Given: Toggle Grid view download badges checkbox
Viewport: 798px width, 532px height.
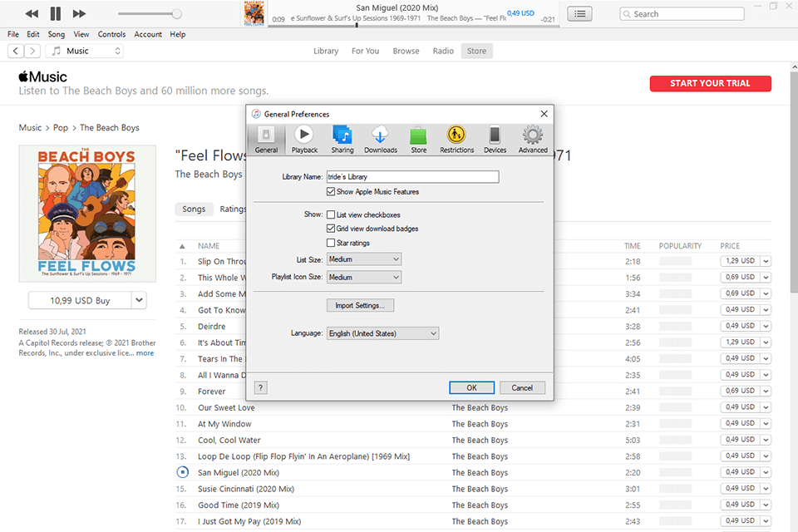Looking at the screenshot, I should 331,229.
